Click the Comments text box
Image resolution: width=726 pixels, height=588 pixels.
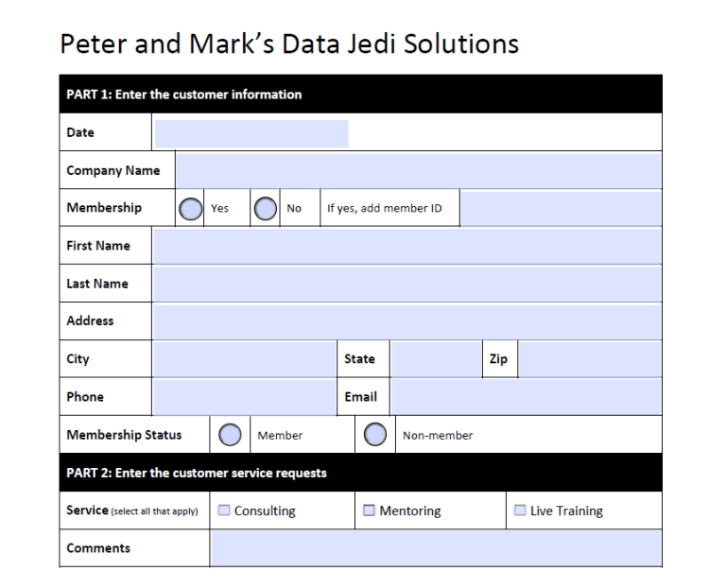point(436,548)
